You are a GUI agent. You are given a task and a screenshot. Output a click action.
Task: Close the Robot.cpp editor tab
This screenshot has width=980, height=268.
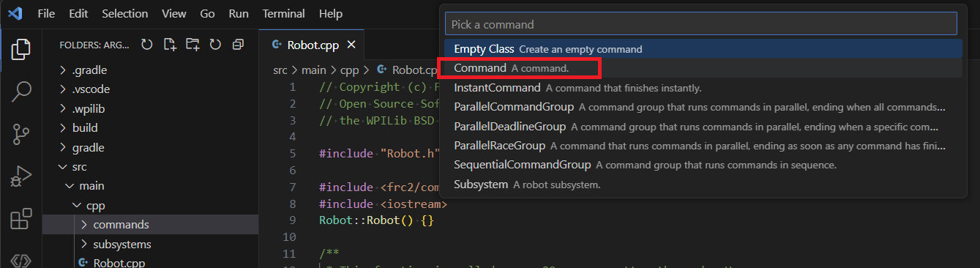(351, 45)
